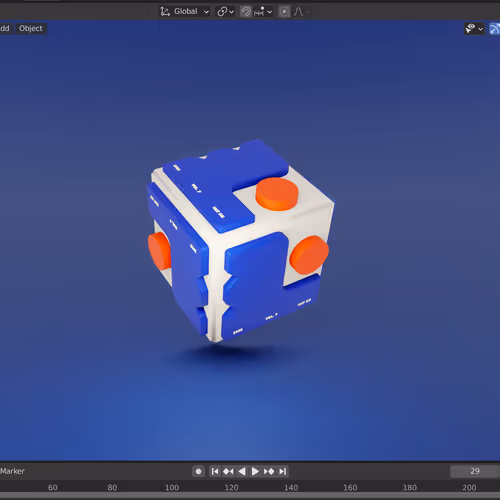Play the animation in reverse
This screenshot has height=500, width=500.
click(242, 471)
